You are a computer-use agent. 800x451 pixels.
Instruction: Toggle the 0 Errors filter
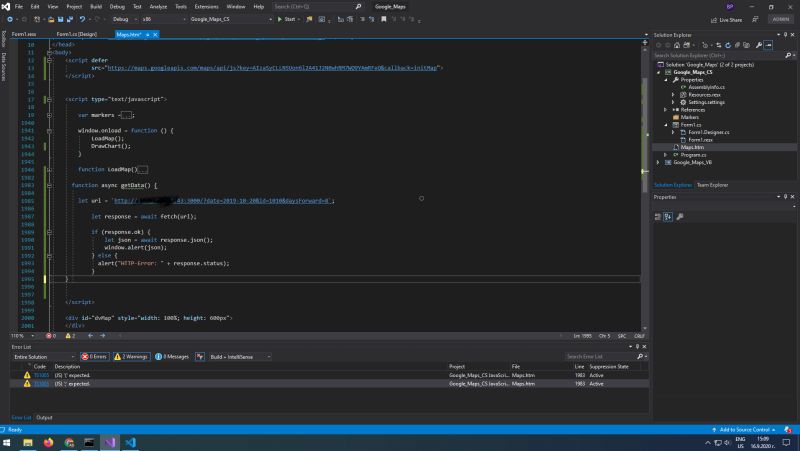point(94,357)
